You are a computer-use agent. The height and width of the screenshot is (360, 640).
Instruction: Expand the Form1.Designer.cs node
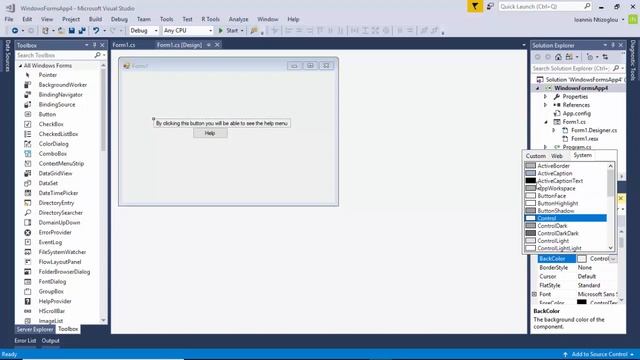pyautogui.click(x=554, y=131)
